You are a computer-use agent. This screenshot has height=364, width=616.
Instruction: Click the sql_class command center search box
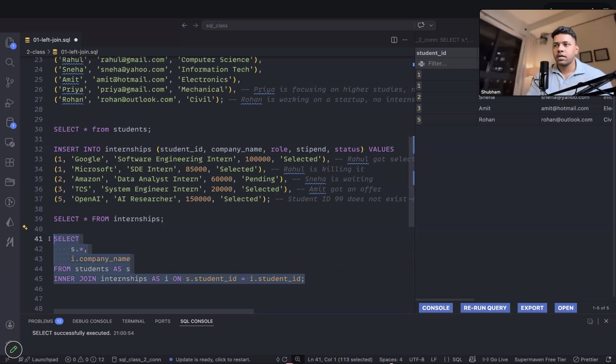point(307,25)
